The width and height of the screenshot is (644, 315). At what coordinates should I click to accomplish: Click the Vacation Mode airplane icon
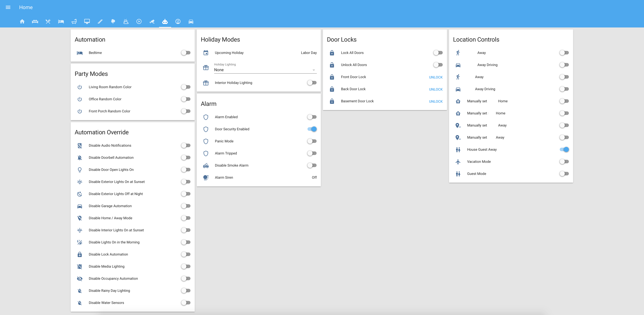pyautogui.click(x=458, y=162)
